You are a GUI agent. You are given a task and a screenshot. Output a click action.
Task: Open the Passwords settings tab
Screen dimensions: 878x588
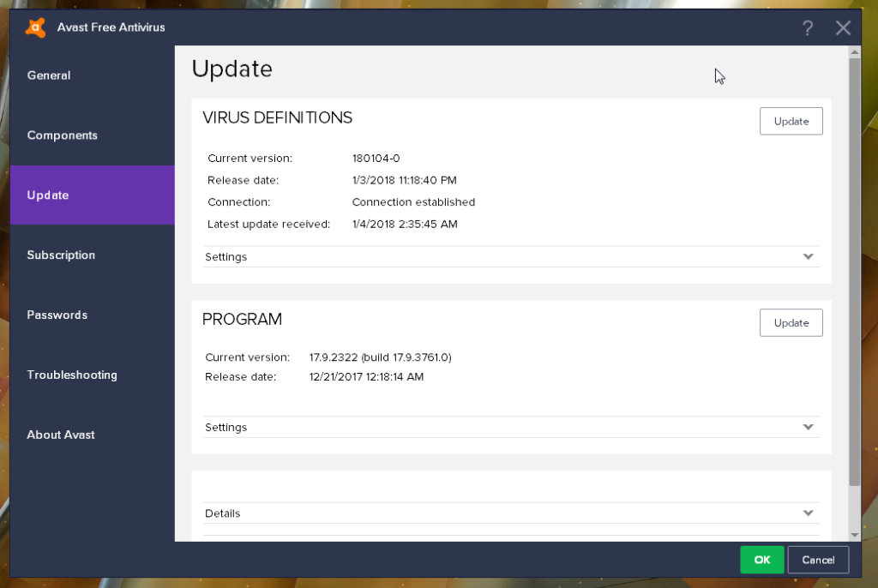(x=93, y=315)
